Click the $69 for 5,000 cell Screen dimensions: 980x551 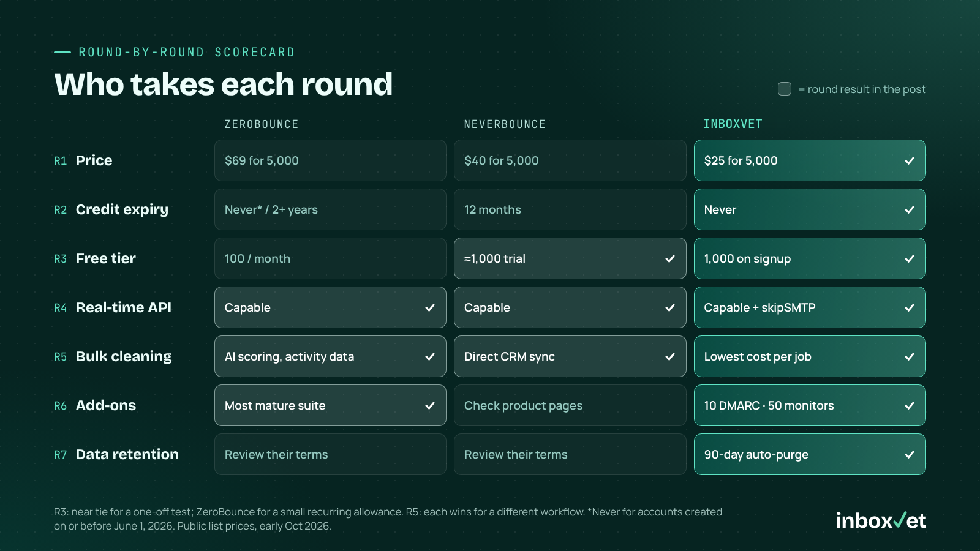click(330, 160)
